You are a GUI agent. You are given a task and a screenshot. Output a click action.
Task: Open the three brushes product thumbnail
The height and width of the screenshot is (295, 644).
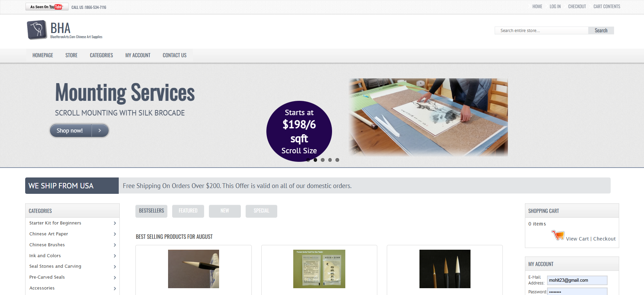point(445,269)
